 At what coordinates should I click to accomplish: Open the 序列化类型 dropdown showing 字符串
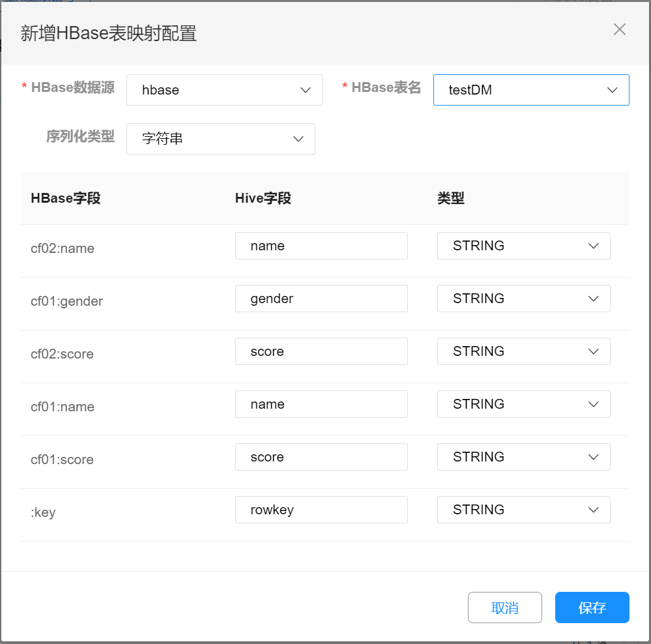220,139
